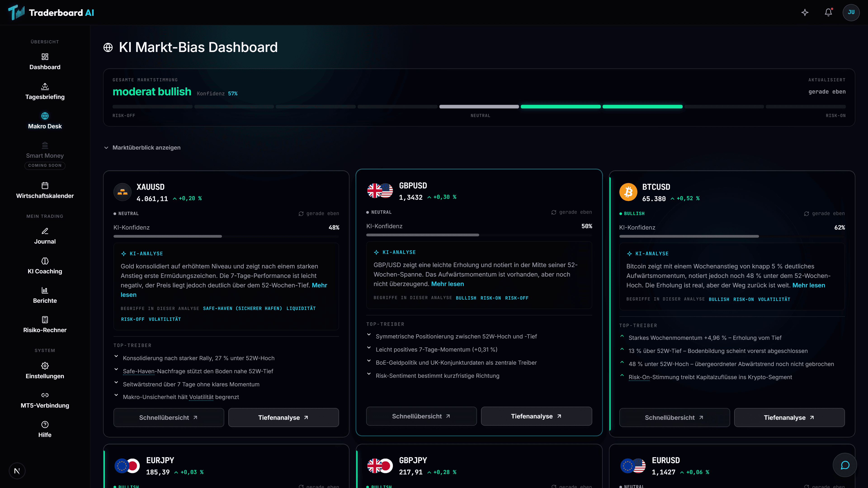This screenshot has height=488, width=868.
Task: Open the chat bubble widget
Action: [x=845, y=465]
